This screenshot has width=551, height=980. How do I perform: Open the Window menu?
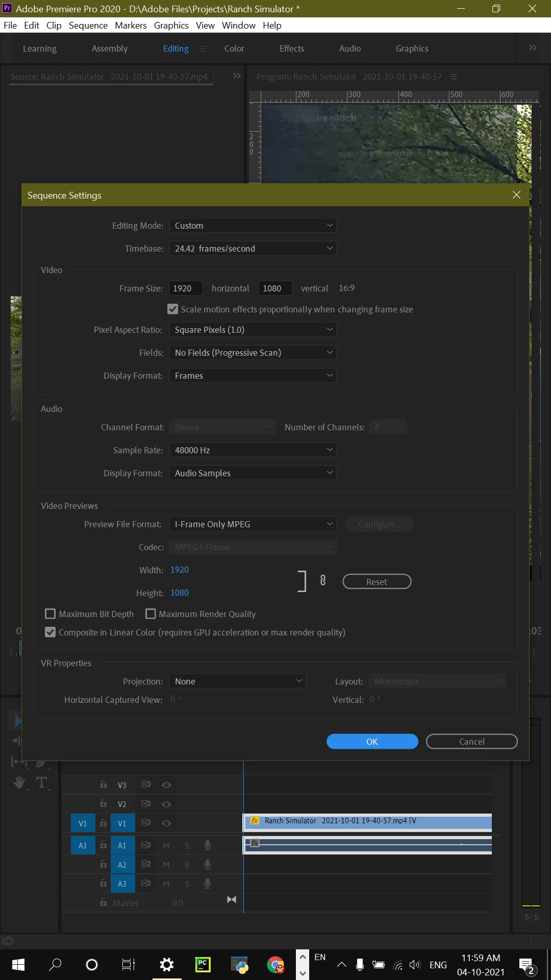[x=239, y=25]
